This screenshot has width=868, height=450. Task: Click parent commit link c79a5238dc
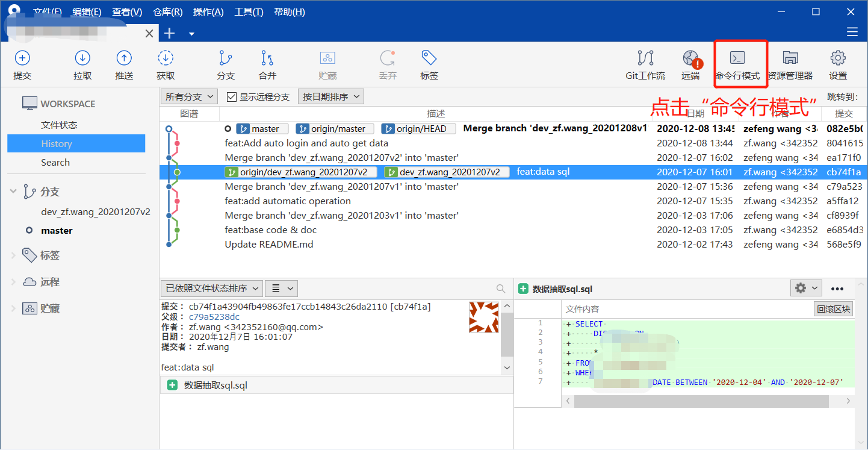point(214,317)
